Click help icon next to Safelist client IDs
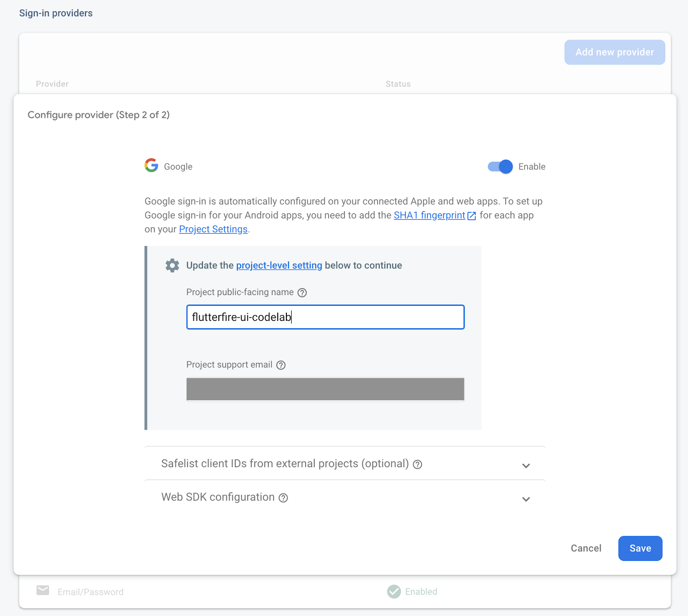 click(x=417, y=465)
